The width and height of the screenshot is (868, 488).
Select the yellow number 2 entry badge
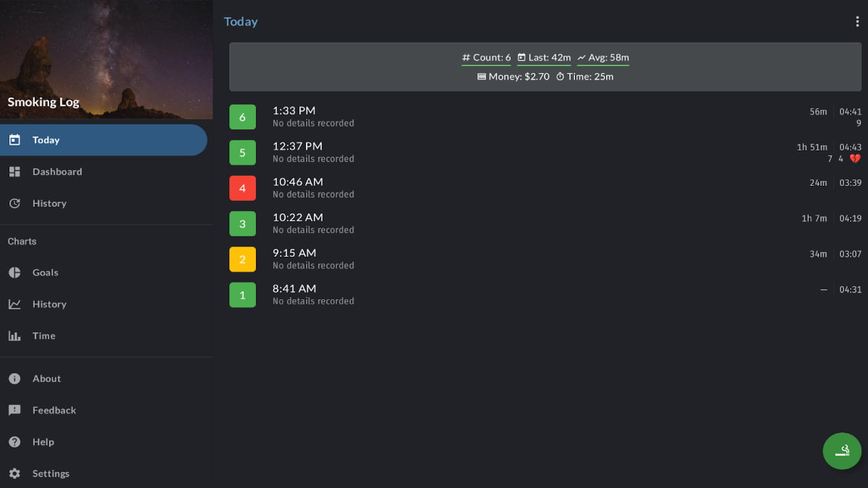pos(242,259)
